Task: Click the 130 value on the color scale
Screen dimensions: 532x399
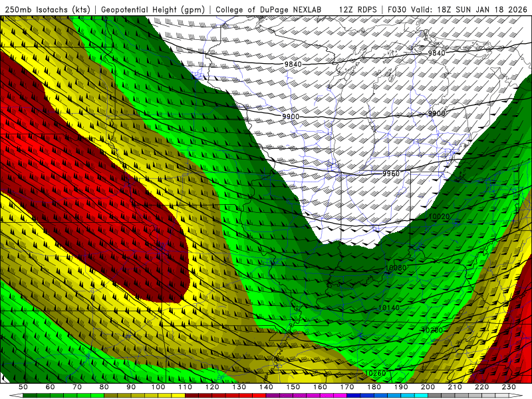Action: point(239,387)
